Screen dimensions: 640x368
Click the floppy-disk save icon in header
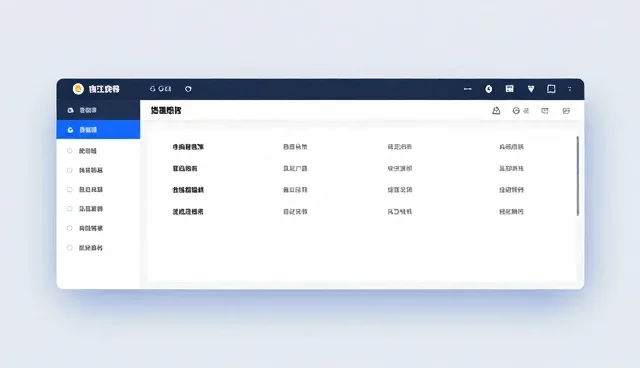pyautogui.click(x=509, y=89)
